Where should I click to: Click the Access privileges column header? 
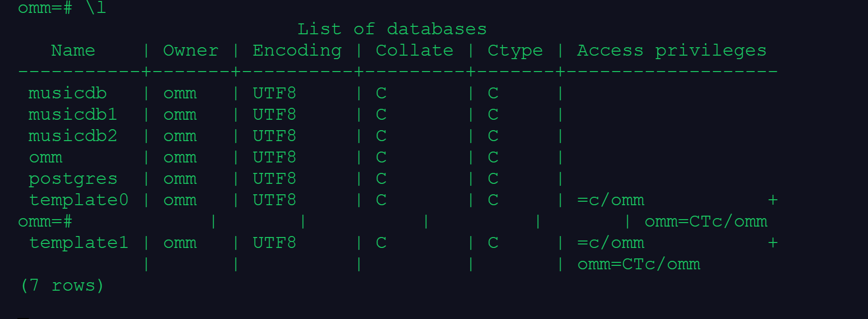coord(672,51)
